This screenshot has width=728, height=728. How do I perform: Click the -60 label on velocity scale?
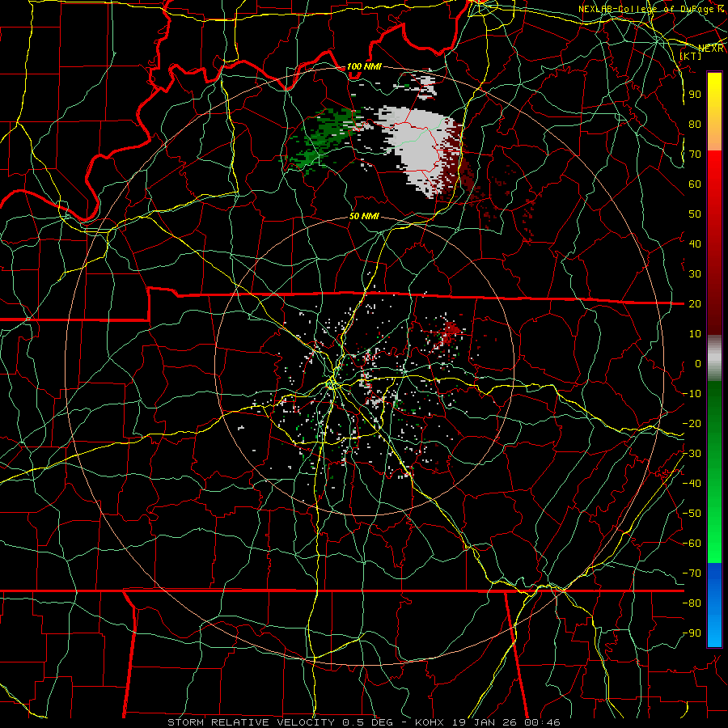(x=692, y=544)
